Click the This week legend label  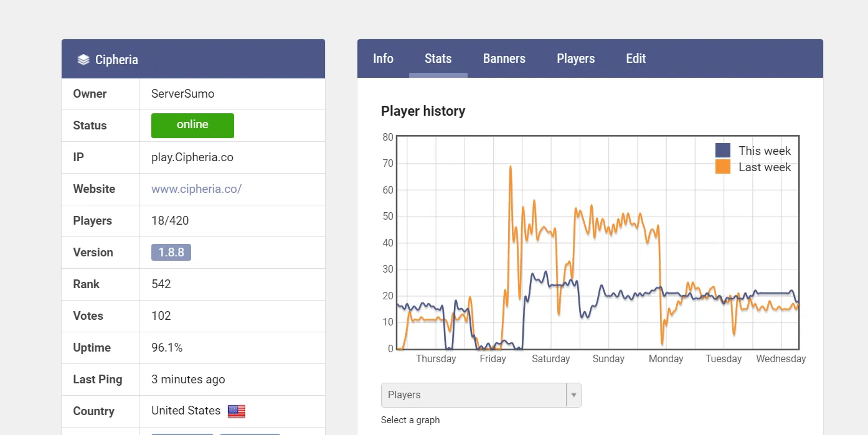[765, 151]
